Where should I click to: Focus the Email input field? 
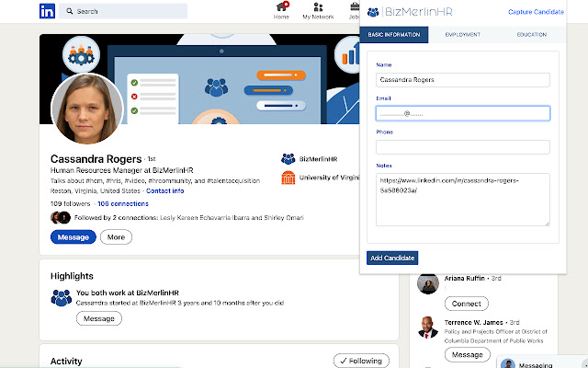coord(463,113)
